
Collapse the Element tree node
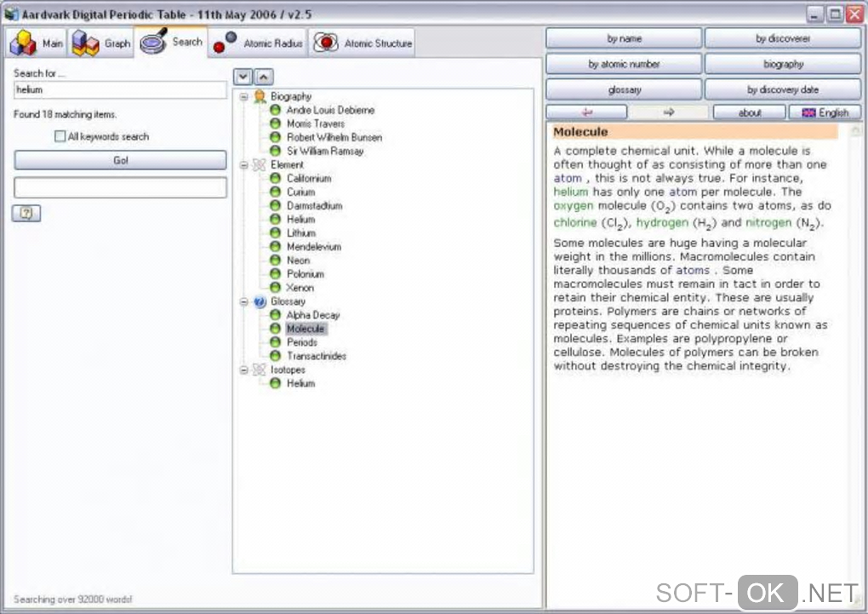tap(243, 164)
